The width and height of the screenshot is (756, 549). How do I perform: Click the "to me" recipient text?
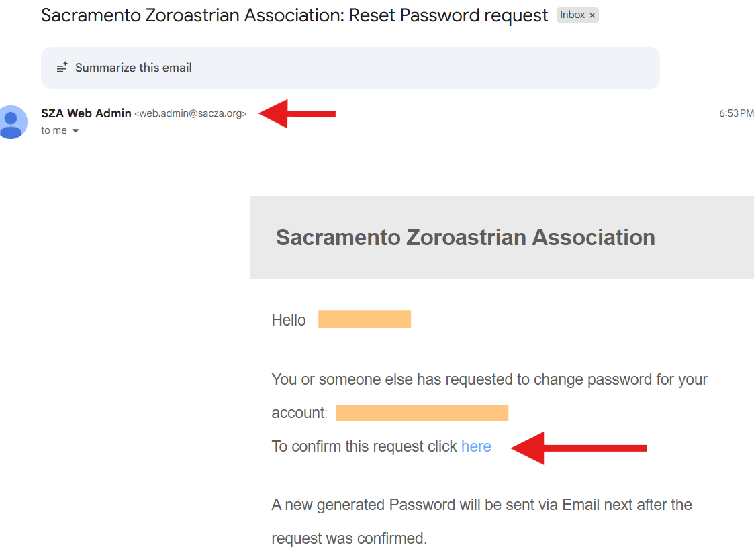(x=54, y=130)
